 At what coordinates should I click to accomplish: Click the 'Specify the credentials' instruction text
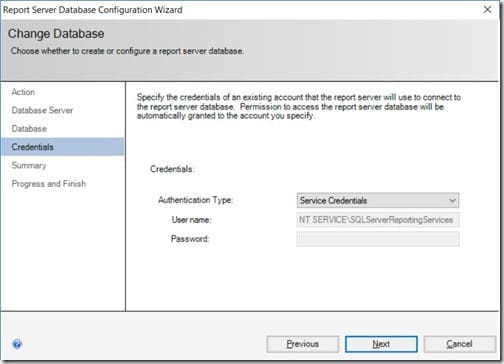[299, 107]
